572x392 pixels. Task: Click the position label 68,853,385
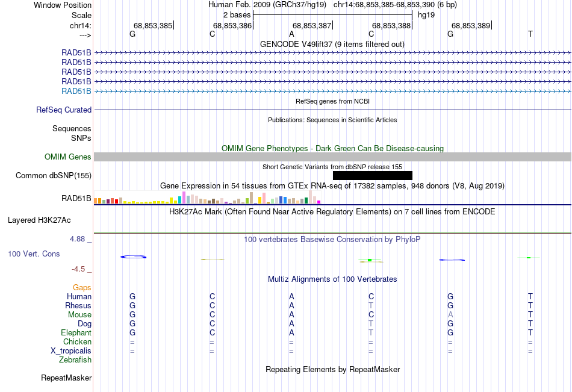point(153,25)
